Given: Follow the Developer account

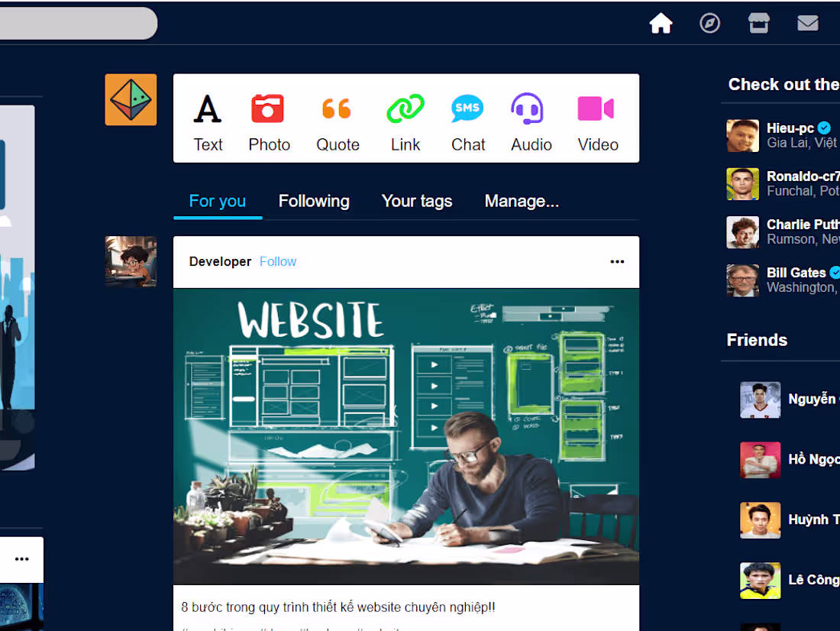Looking at the screenshot, I should pos(278,261).
